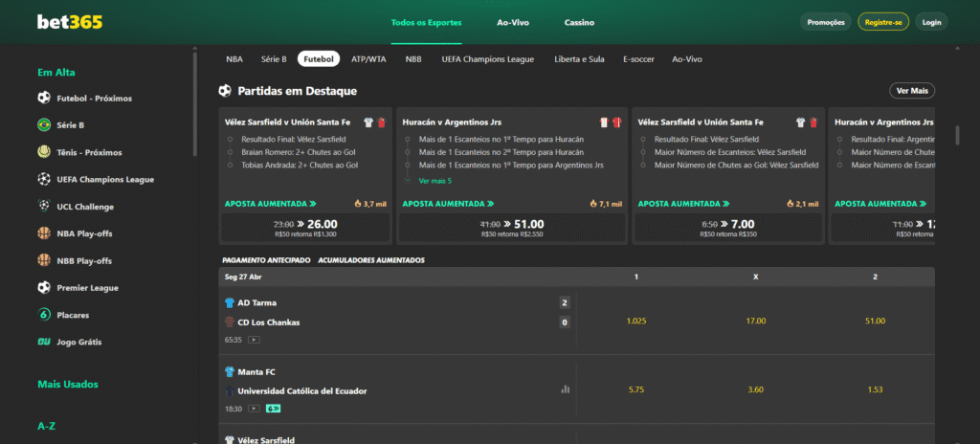Click Braian Romero: 2+ Chutes ao Gol
This screenshot has width=980, height=444.
click(x=299, y=152)
